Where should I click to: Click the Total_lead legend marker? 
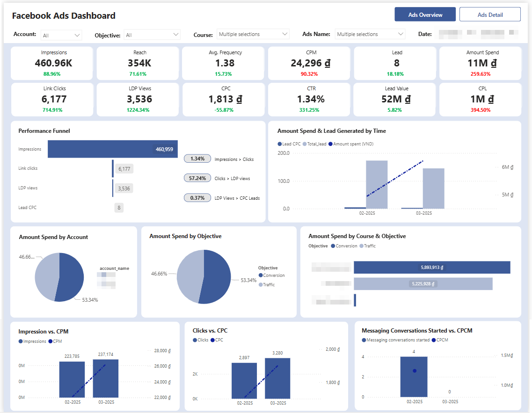[305, 144]
